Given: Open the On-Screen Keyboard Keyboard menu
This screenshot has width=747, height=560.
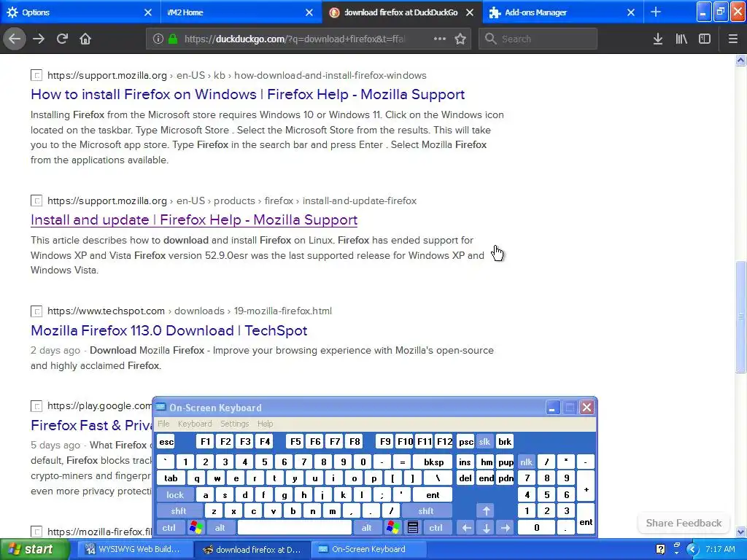Looking at the screenshot, I should pyautogui.click(x=194, y=424).
